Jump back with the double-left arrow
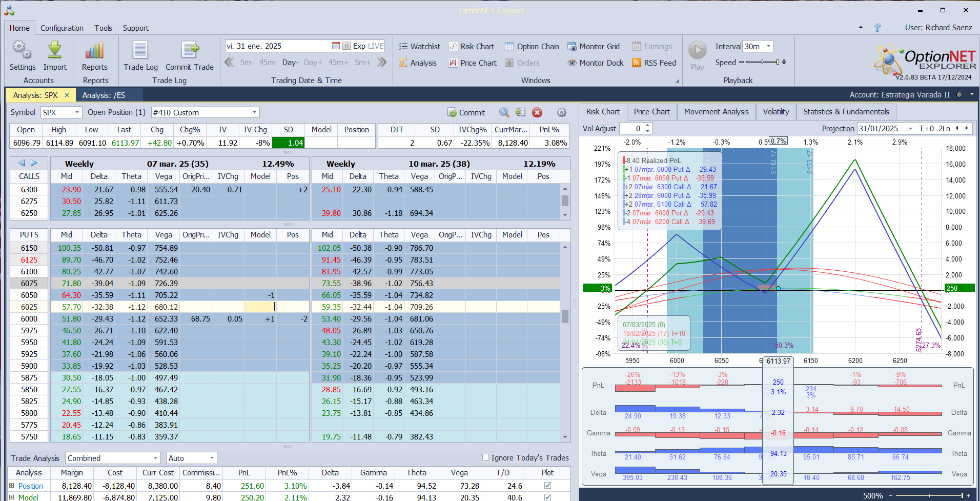This screenshot has height=501, width=980. click(230, 63)
